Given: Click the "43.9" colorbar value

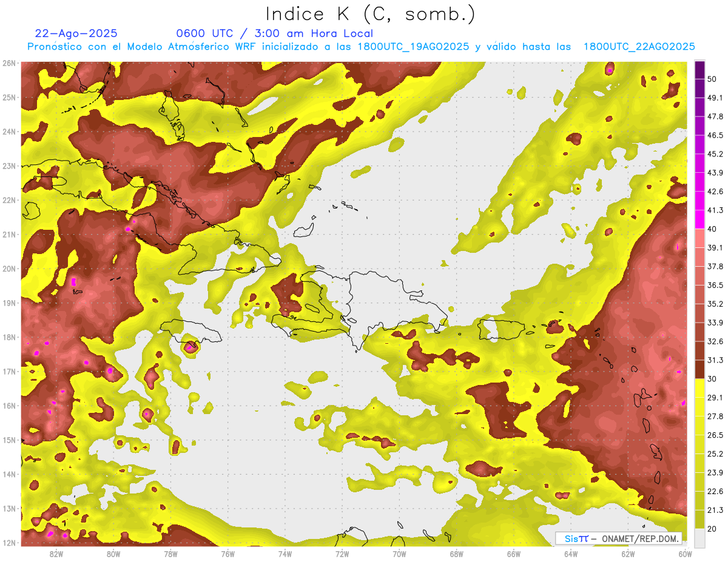Looking at the screenshot, I should coord(715,173).
